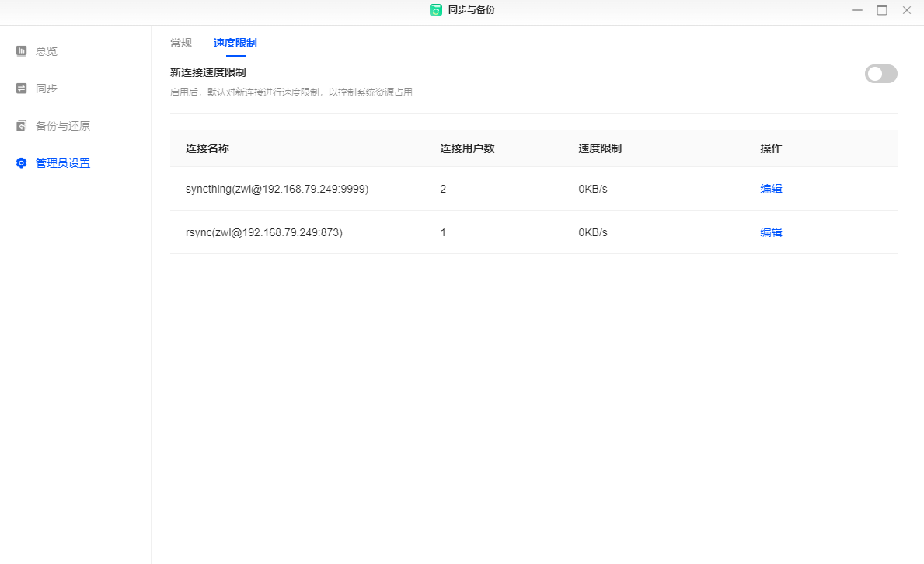Enable the 新连接速度限制 toggle switch
This screenshot has width=924, height=564.
click(881, 74)
